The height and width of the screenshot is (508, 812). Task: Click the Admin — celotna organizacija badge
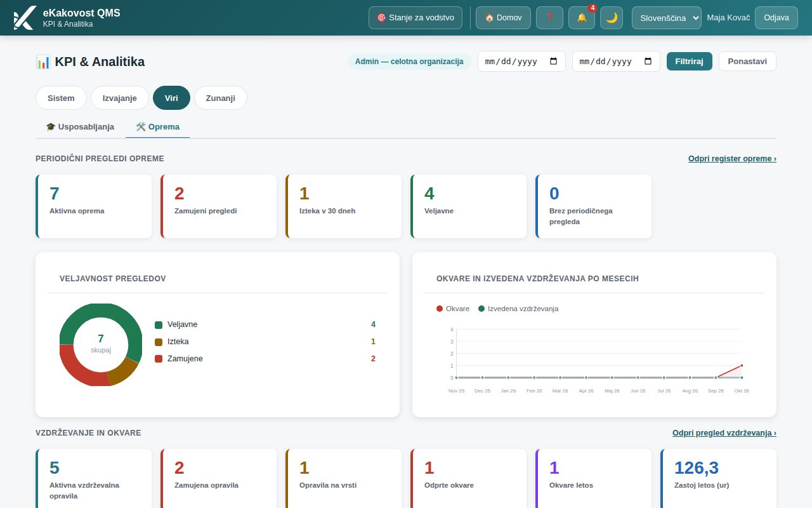(409, 62)
